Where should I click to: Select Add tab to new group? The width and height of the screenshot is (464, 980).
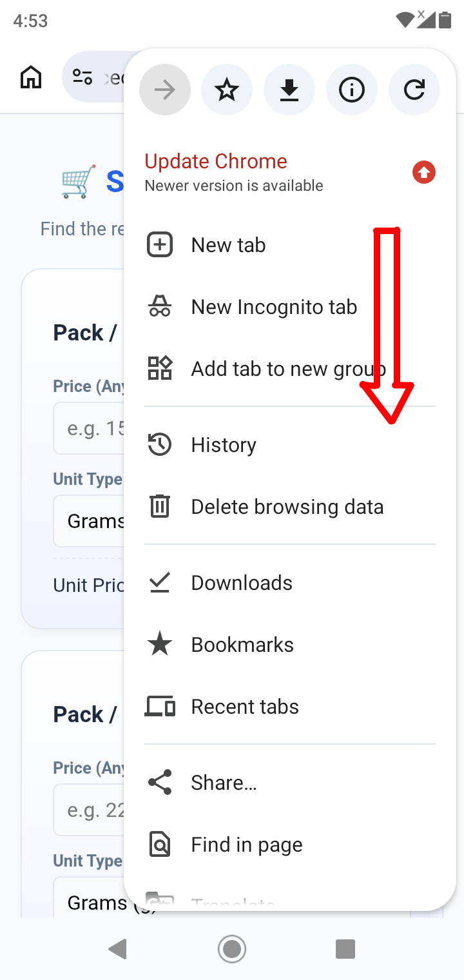tap(290, 369)
